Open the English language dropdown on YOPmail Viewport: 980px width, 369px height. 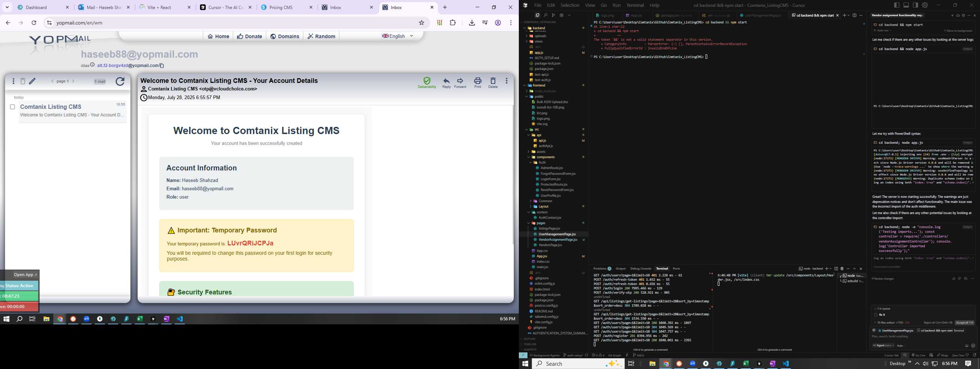click(x=398, y=36)
